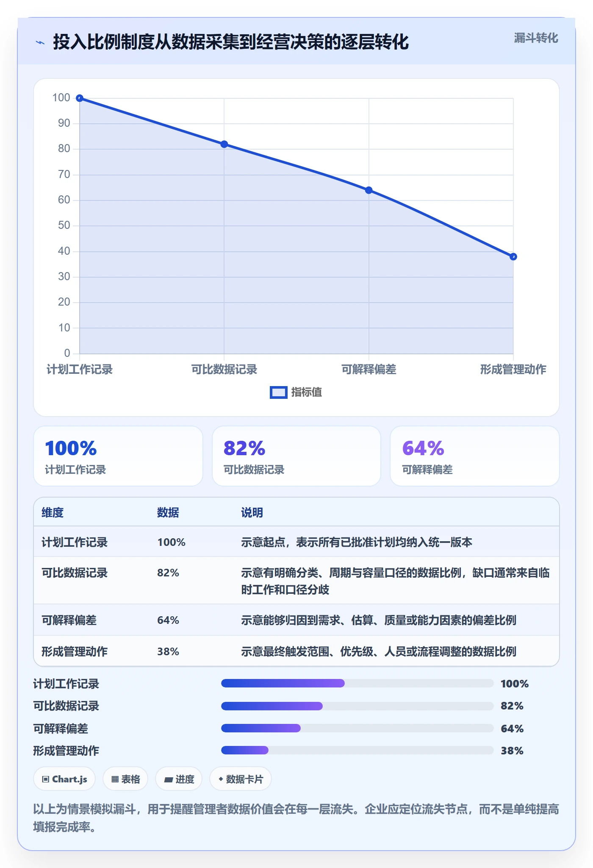Click the x-axis label 可比数据记录
The width and height of the screenshot is (593, 868).
point(224,370)
